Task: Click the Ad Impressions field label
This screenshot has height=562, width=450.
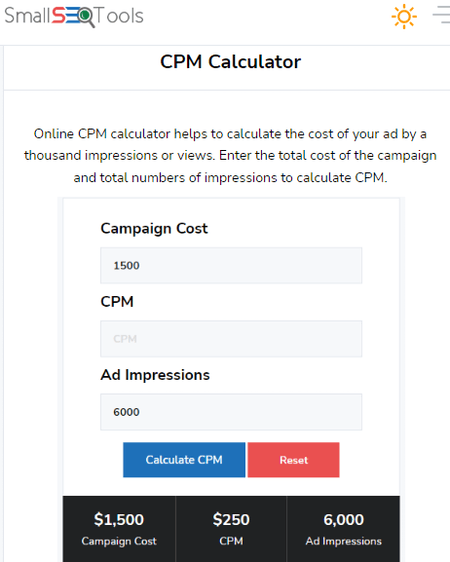Action: (x=155, y=375)
